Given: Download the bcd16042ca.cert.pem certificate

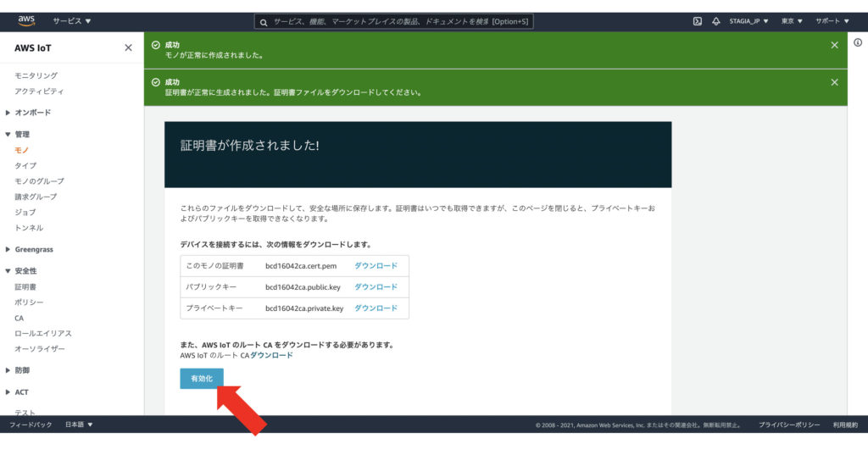Looking at the screenshot, I should point(376,266).
